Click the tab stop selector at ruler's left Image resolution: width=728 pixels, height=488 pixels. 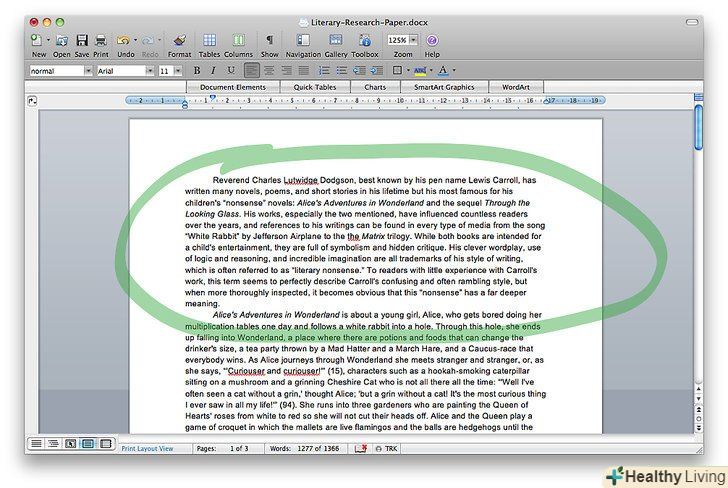32,101
